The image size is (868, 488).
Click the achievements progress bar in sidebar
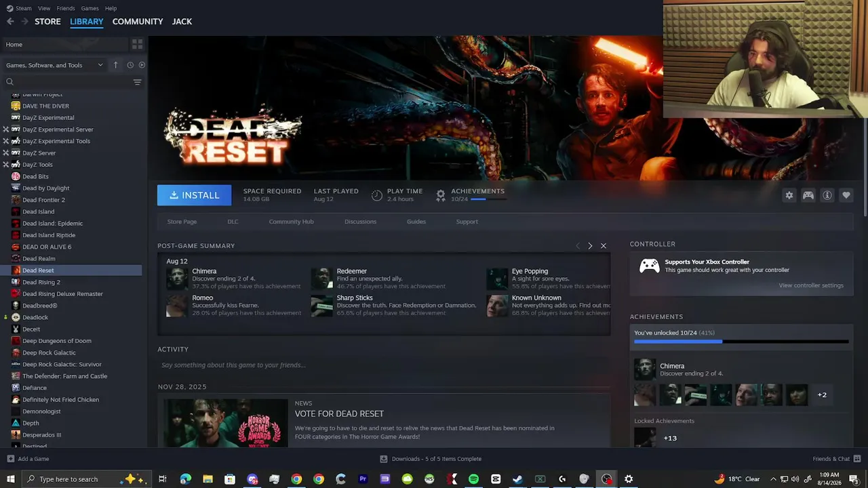[x=741, y=342]
